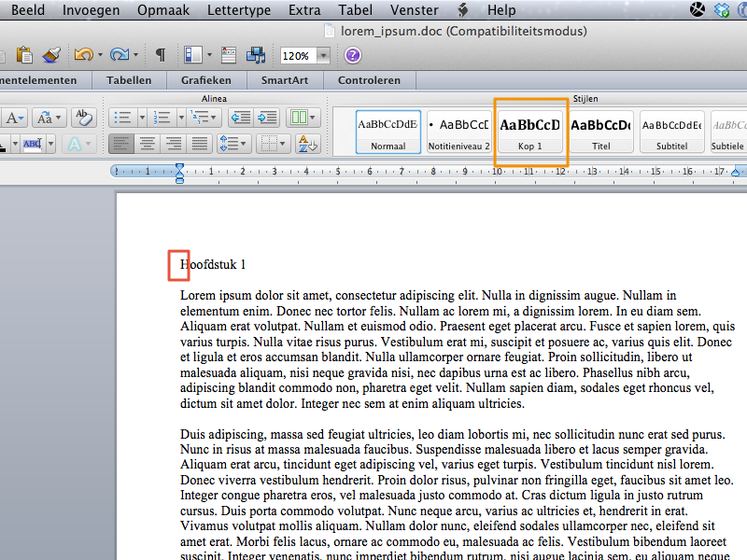Viewport: 747px width, 560px height.
Task: Open the Toolbox icon
Action: pyautogui.click(x=229, y=55)
